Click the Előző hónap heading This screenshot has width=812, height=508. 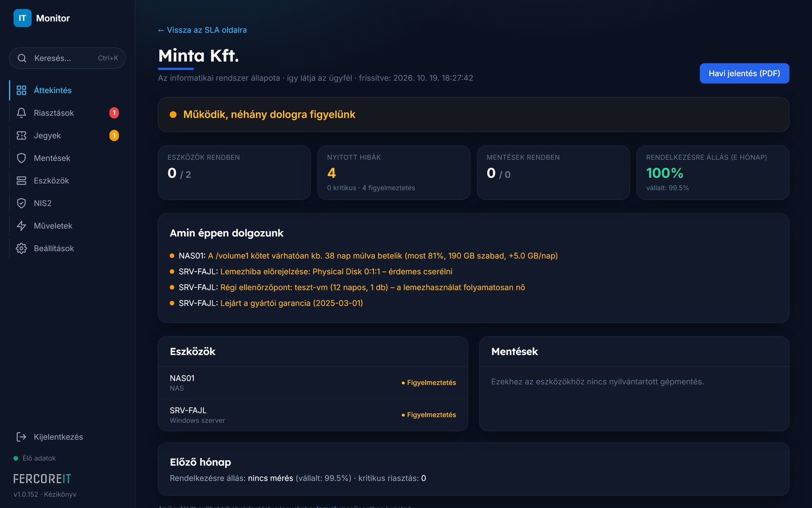pos(200,462)
